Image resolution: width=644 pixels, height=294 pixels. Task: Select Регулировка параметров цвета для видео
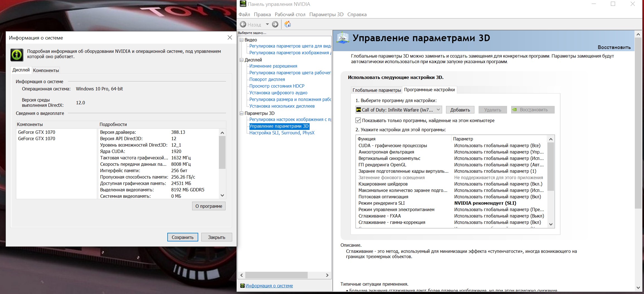pyautogui.click(x=290, y=46)
